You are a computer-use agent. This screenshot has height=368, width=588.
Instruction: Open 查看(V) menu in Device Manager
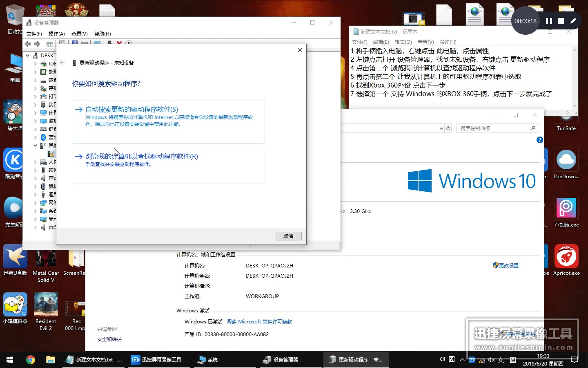[x=80, y=34]
